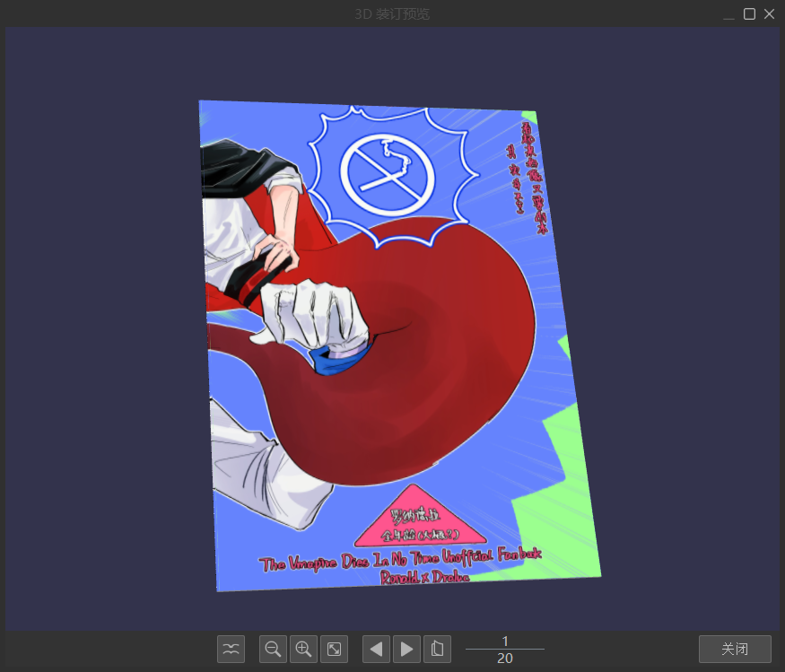785x672 pixels.
Task: Click the 关闭 button
Action: point(735,649)
